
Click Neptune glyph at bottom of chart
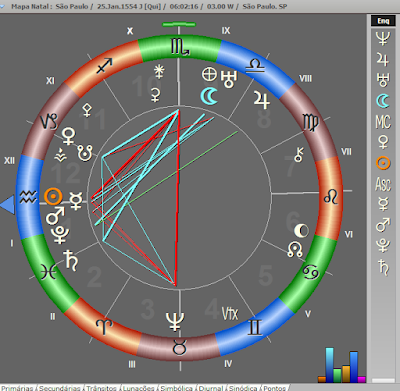pos(175,321)
